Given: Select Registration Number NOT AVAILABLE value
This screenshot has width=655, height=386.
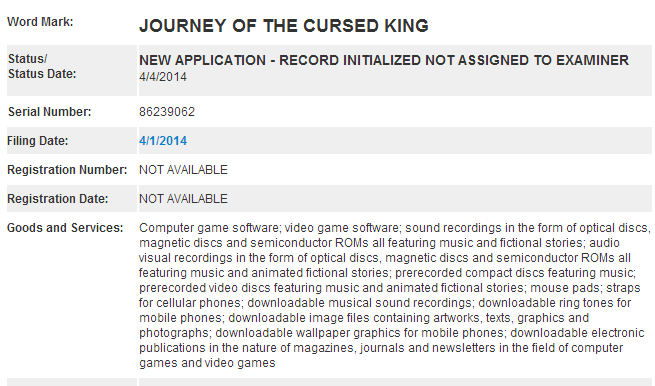Looking at the screenshot, I should (183, 170).
